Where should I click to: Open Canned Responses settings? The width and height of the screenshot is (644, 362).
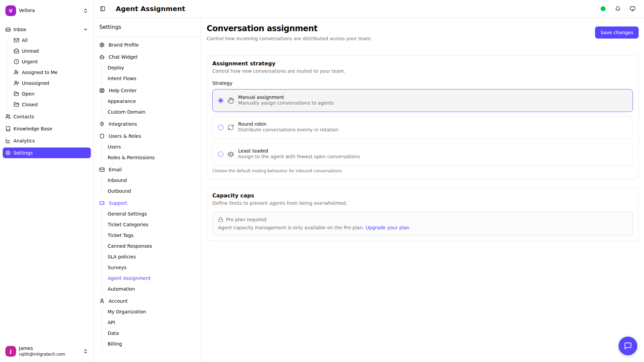[x=130, y=246]
